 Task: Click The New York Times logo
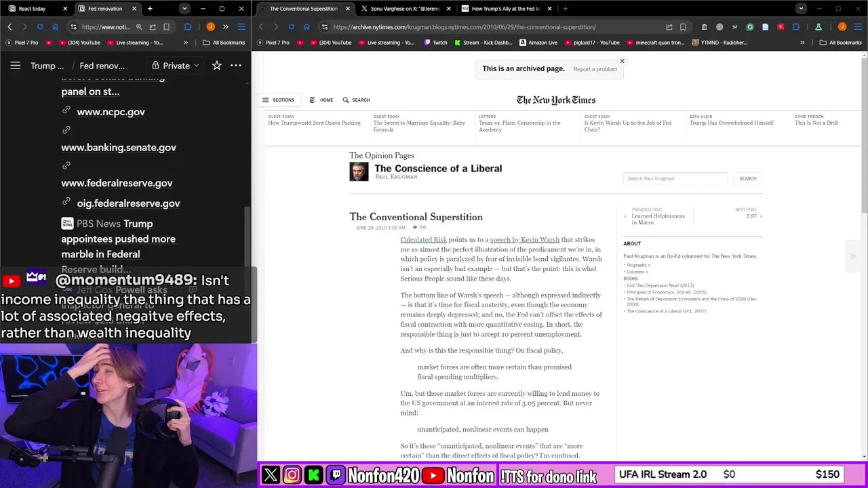(x=556, y=100)
